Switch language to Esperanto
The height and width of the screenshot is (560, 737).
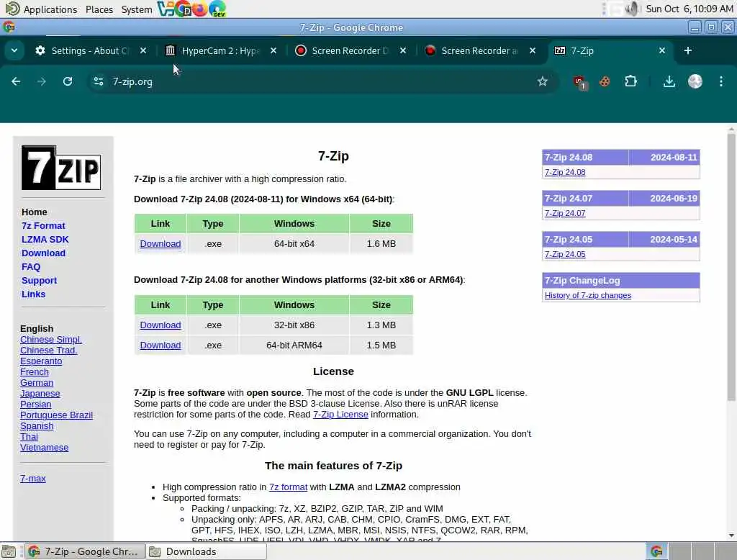[x=41, y=361]
